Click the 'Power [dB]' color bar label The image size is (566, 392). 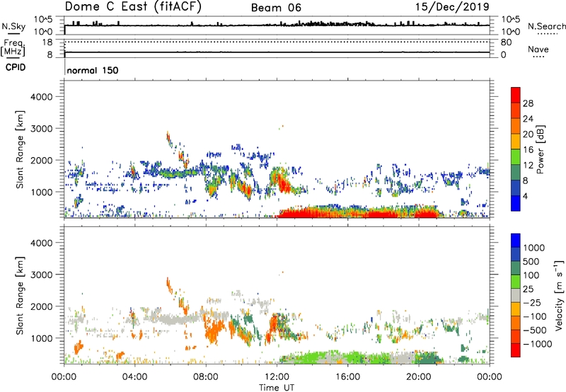tap(540, 149)
